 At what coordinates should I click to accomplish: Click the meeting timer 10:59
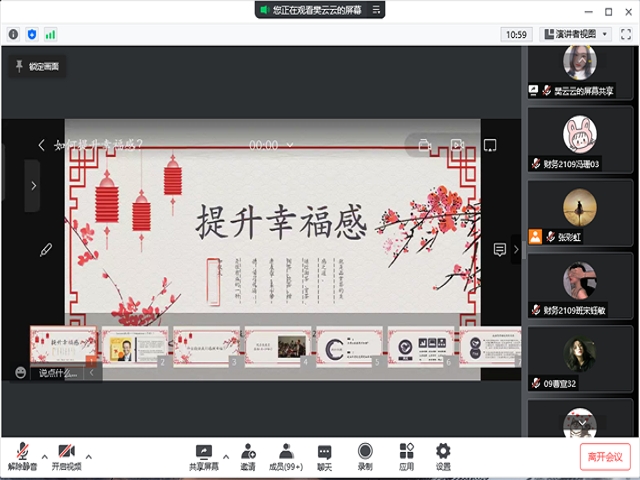[x=516, y=35]
